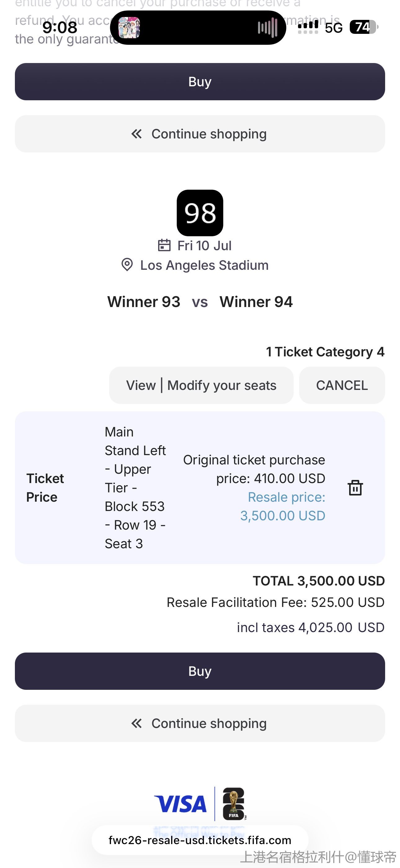Tap the bottom Continue shopping button
This screenshot has width=400, height=868.
coord(200,723)
